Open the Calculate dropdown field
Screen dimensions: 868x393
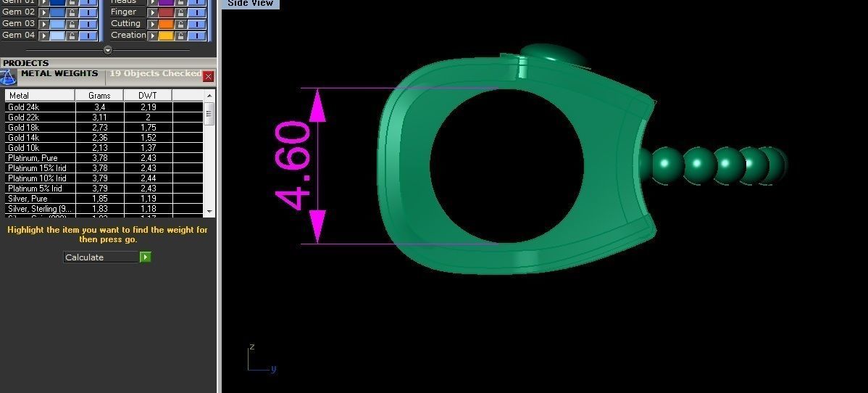(x=101, y=257)
